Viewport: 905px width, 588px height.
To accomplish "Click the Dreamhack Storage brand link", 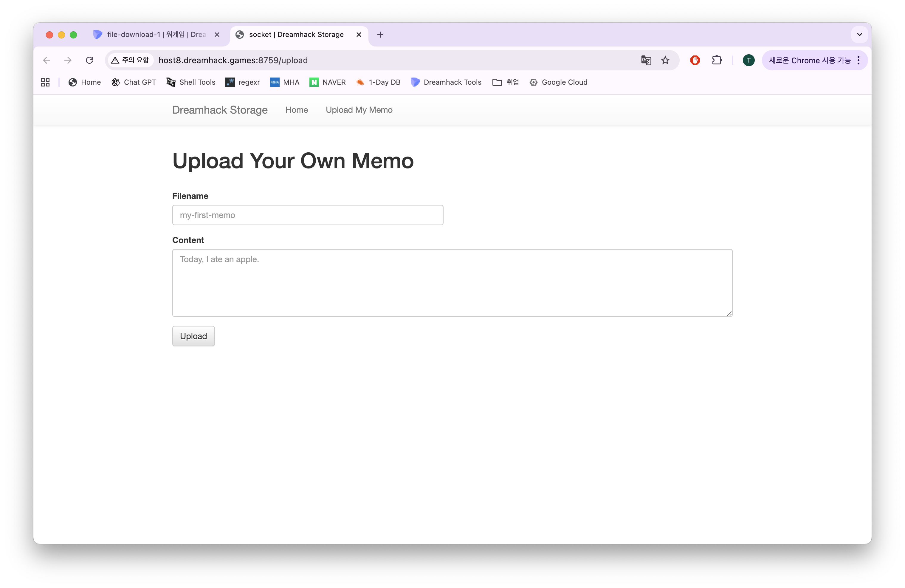I will coord(220,110).
